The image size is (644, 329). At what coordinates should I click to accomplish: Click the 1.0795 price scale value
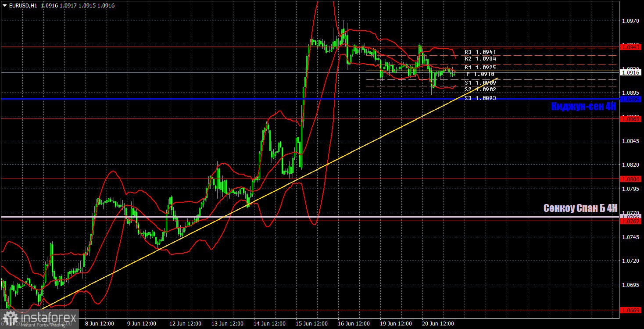pyautogui.click(x=631, y=189)
